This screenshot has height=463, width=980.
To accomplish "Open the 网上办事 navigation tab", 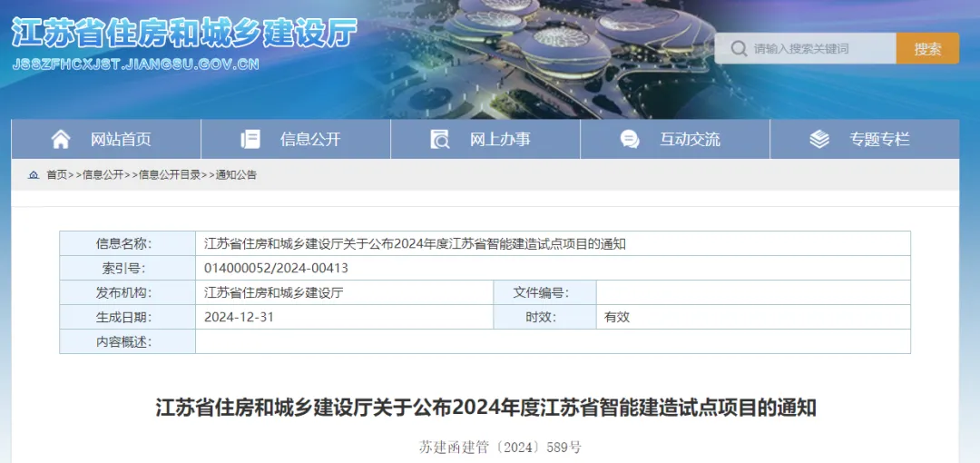I will coord(485,139).
